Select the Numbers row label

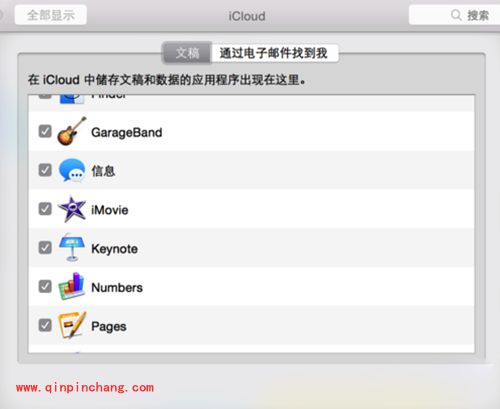117,288
